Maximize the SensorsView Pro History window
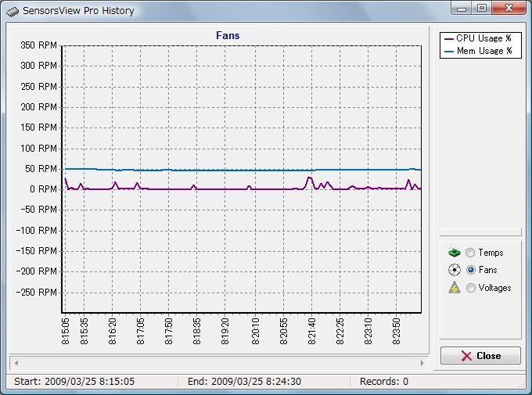532x395 pixels. tap(482, 8)
